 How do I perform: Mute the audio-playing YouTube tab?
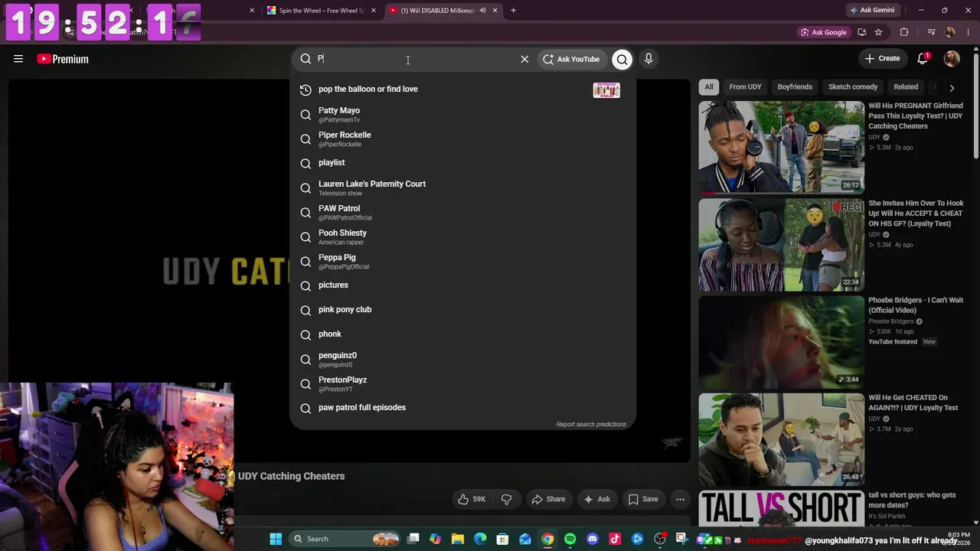coord(482,11)
